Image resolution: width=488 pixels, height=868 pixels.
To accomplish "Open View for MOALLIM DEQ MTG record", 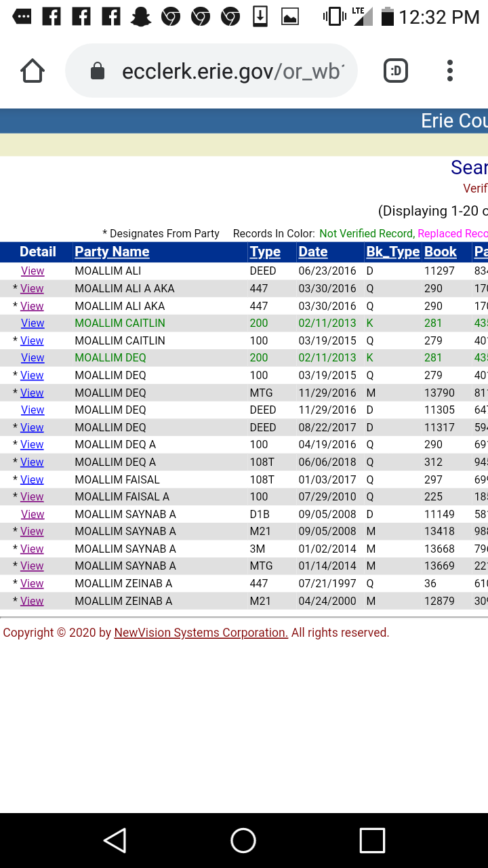I will pyautogui.click(x=32, y=393).
